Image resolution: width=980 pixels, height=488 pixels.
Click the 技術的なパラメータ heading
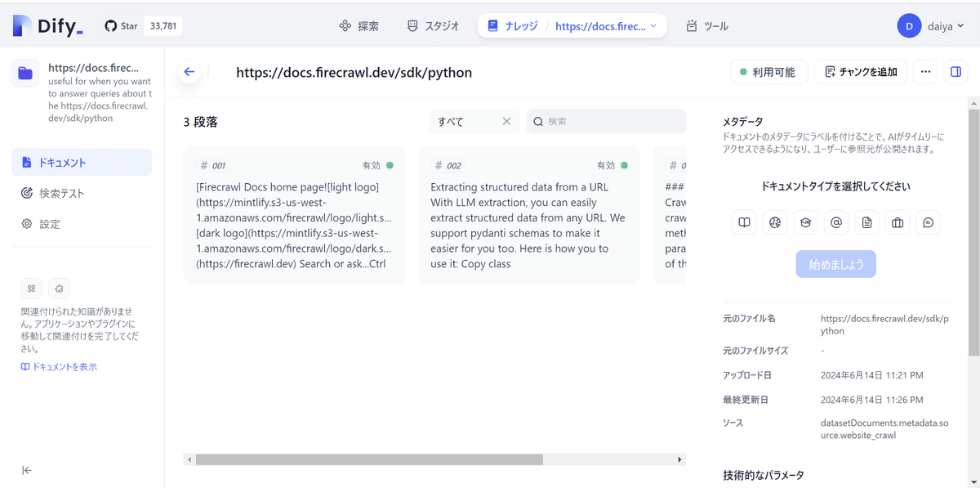tap(764, 475)
